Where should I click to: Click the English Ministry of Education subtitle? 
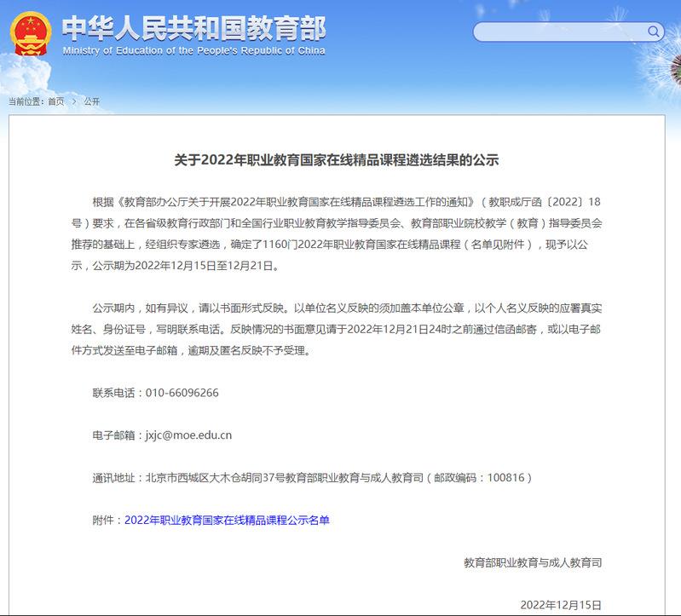point(193,50)
